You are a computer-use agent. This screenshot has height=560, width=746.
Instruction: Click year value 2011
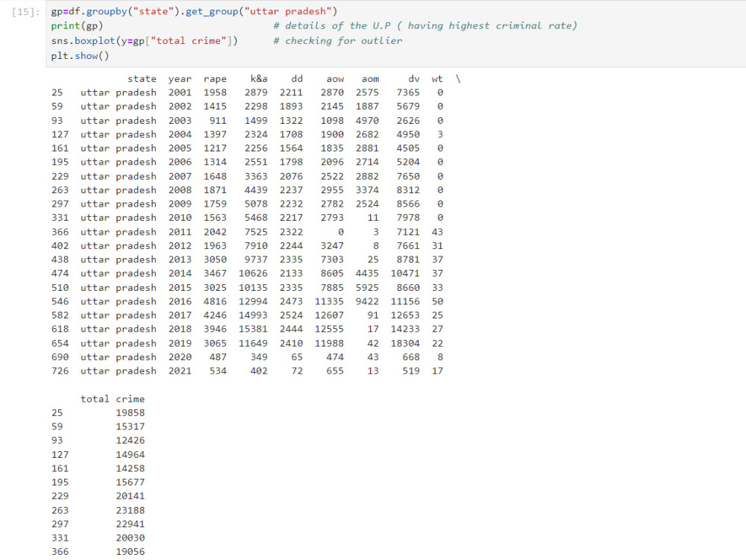180,231
